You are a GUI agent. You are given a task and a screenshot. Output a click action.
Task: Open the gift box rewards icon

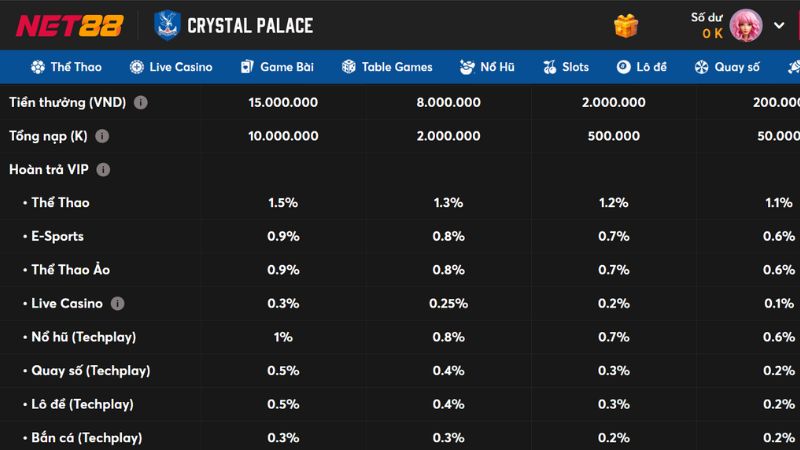[626, 26]
